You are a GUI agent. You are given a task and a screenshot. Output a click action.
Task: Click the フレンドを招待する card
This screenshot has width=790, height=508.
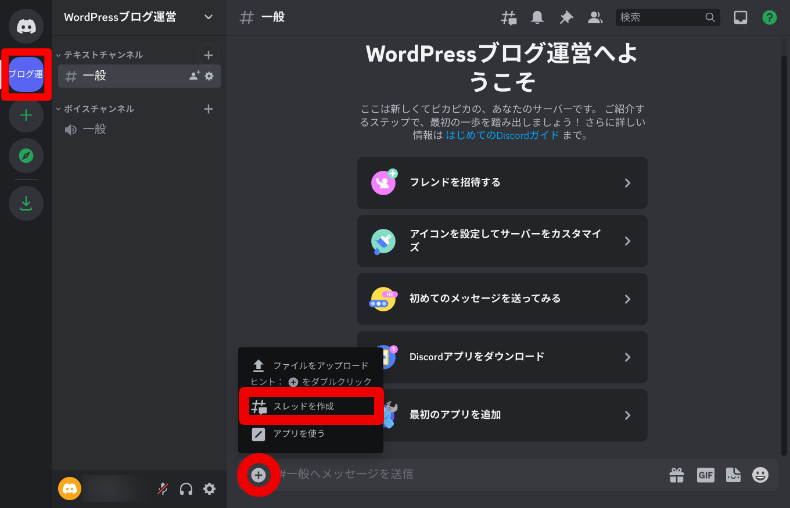[502, 183]
